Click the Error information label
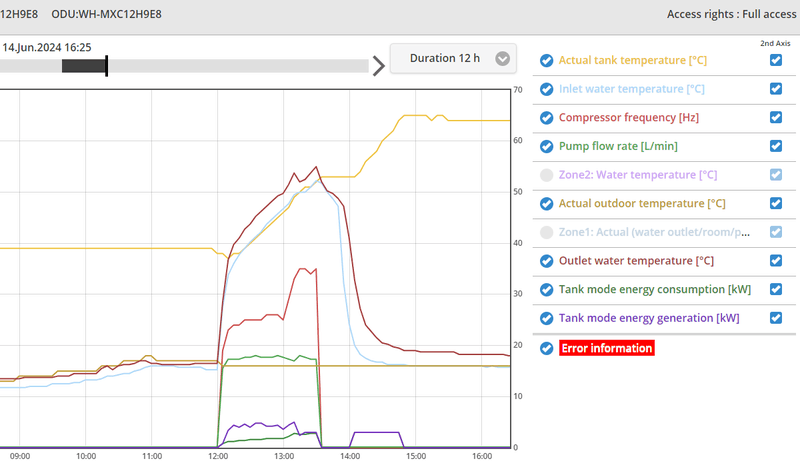This screenshot has width=800, height=475. pyautogui.click(x=607, y=348)
